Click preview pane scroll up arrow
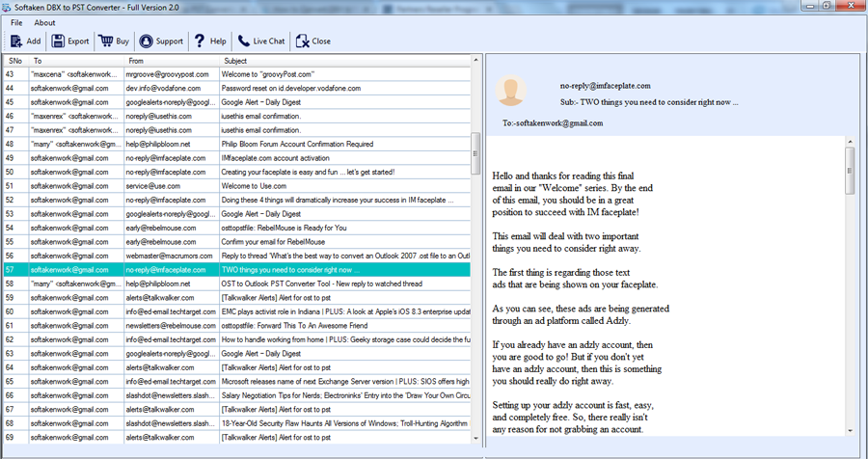868x459 pixels. [x=851, y=142]
